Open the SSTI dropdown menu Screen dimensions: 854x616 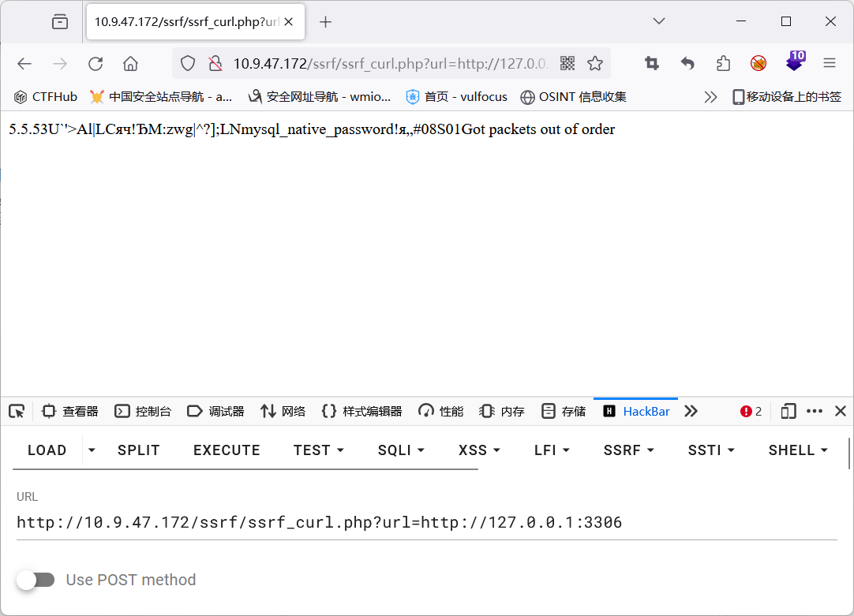[x=711, y=450]
